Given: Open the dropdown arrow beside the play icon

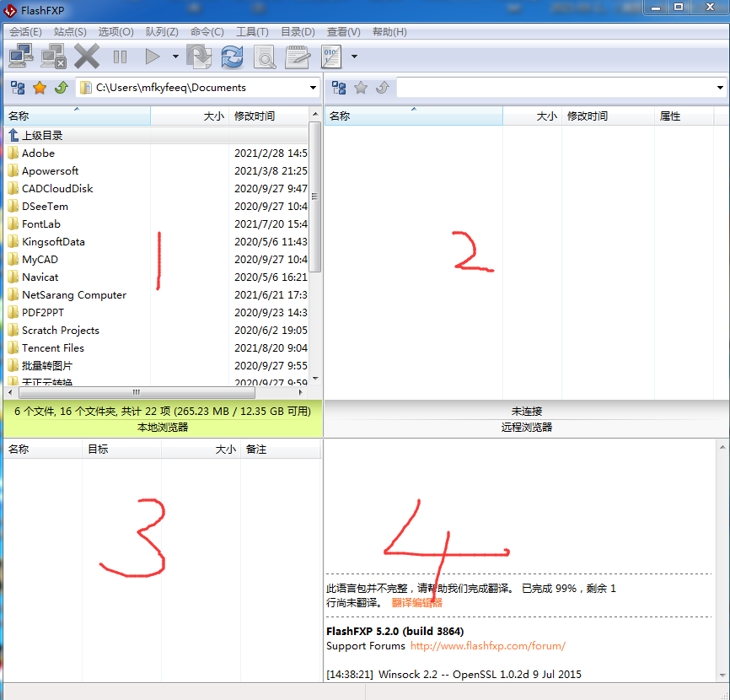Looking at the screenshot, I should click(175, 57).
